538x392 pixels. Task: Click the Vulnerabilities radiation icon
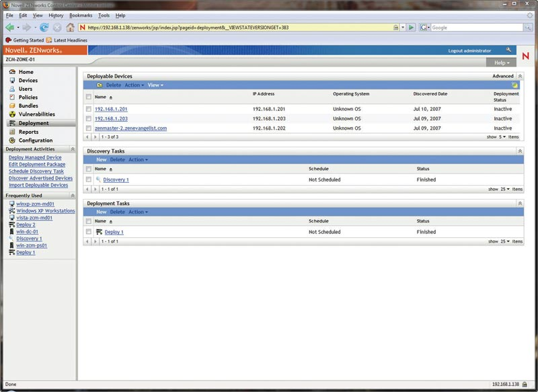point(12,114)
